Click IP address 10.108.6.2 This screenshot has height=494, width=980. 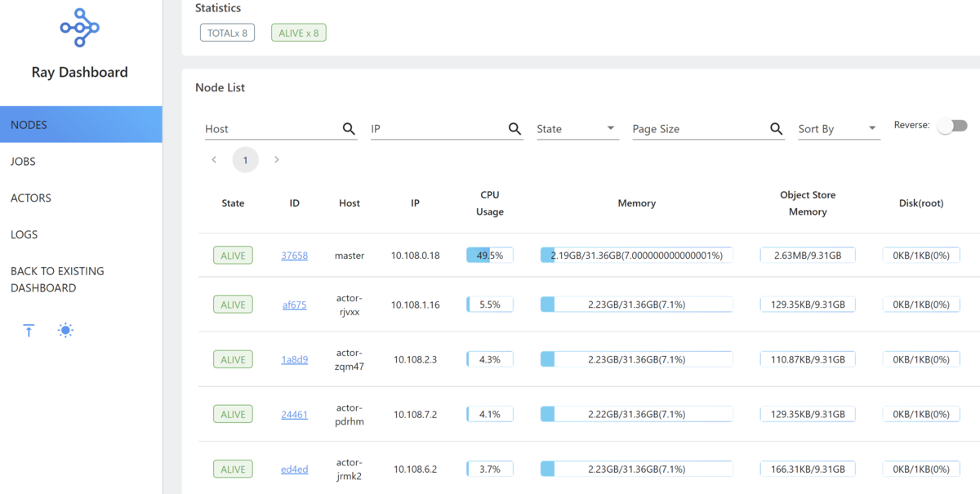(x=415, y=469)
